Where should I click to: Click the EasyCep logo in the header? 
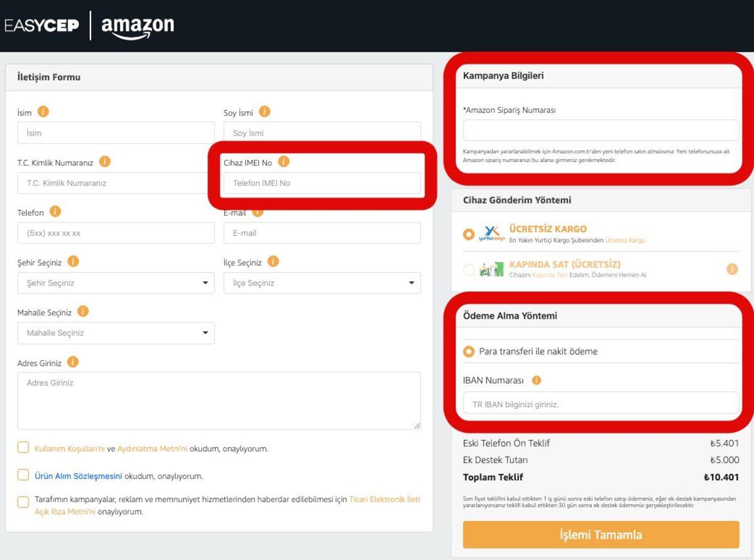43,26
